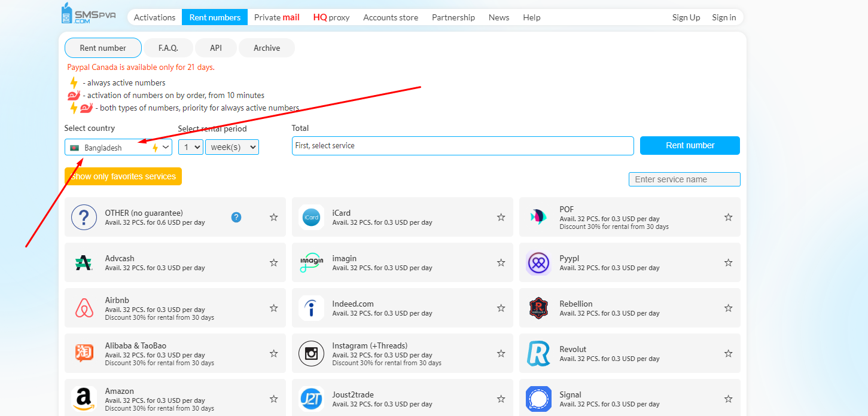Image resolution: width=868 pixels, height=416 pixels.
Task: Click the Total field reading First, select service
Action: (x=463, y=146)
